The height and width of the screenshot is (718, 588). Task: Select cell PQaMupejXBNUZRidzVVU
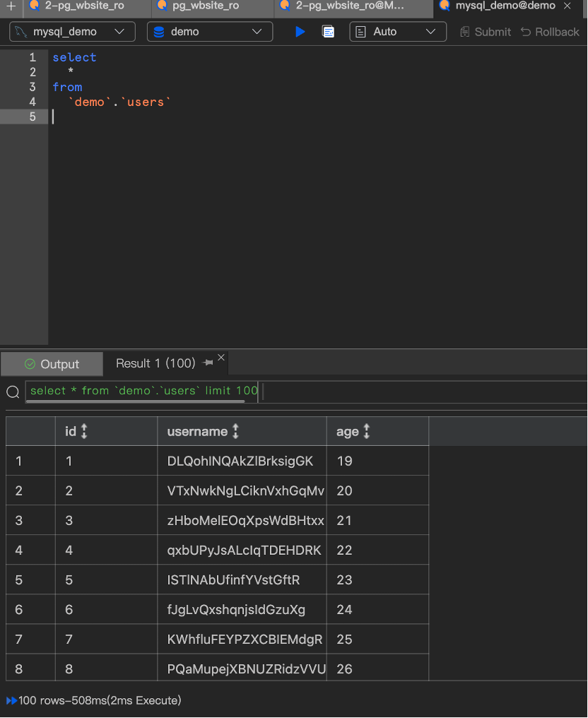[x=242, y=668]
